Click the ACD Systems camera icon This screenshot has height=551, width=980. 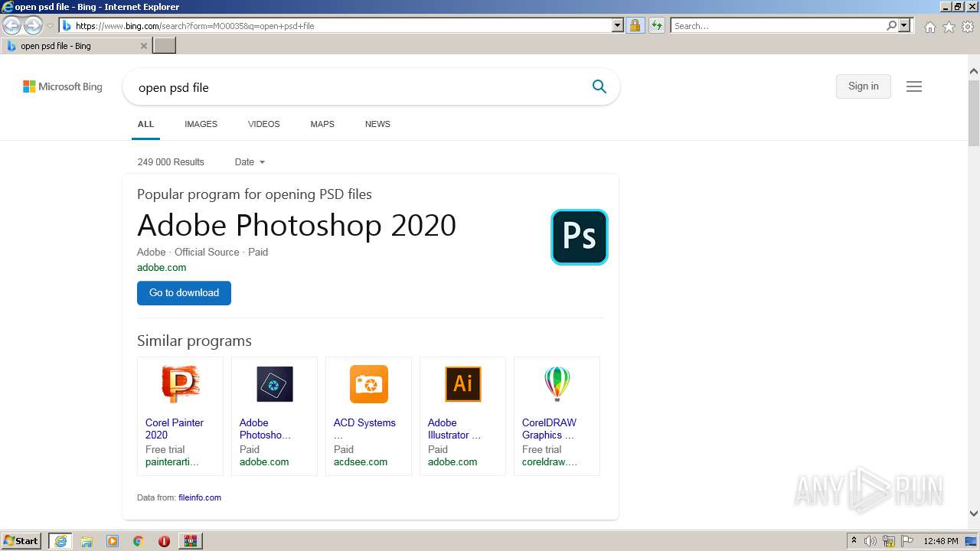coord(368,384)
